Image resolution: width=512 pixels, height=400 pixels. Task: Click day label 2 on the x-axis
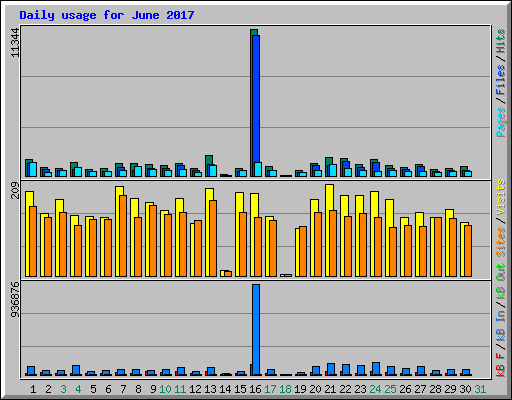48,389
